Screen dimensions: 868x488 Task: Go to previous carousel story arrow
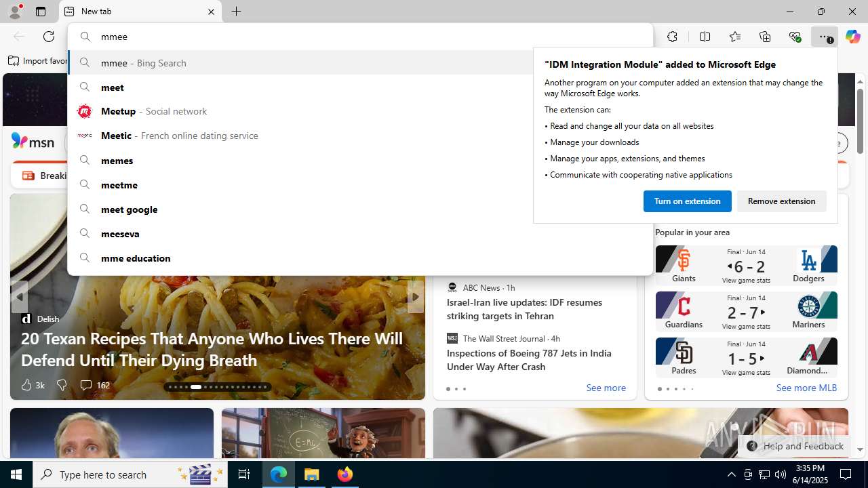[19, 297]
